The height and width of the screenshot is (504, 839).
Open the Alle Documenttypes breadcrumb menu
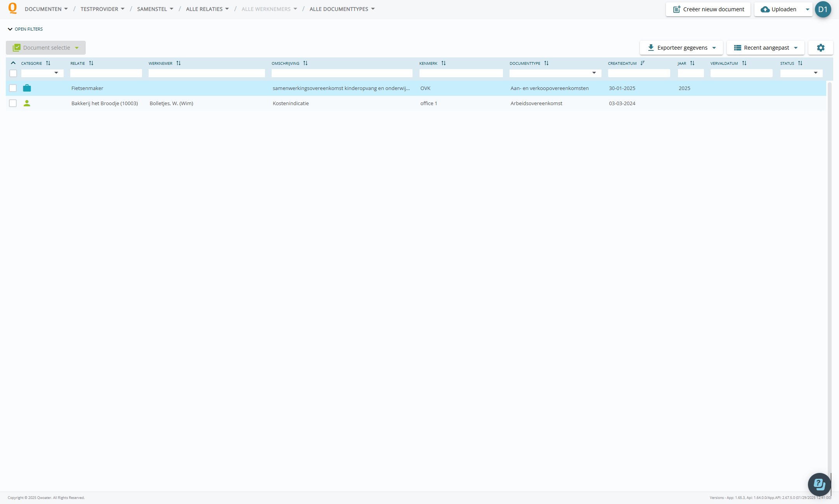[x=342, y=9]
